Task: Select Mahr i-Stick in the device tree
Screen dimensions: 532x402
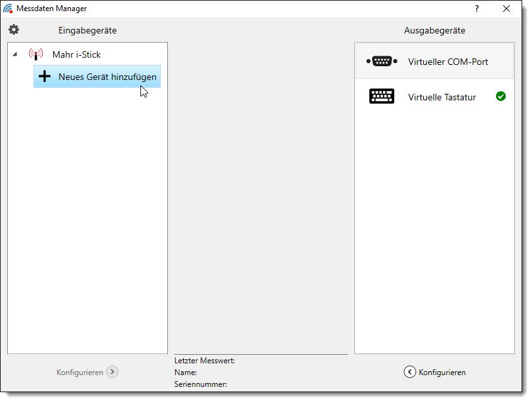Action: [x=76, y=54]
